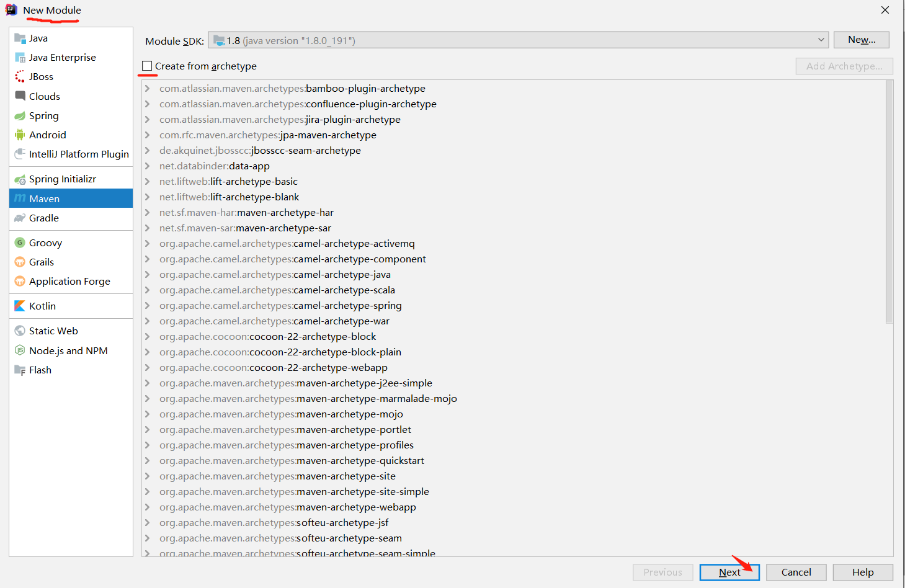Choose Kotlin from the module list
905x588 pixels.
71,306
